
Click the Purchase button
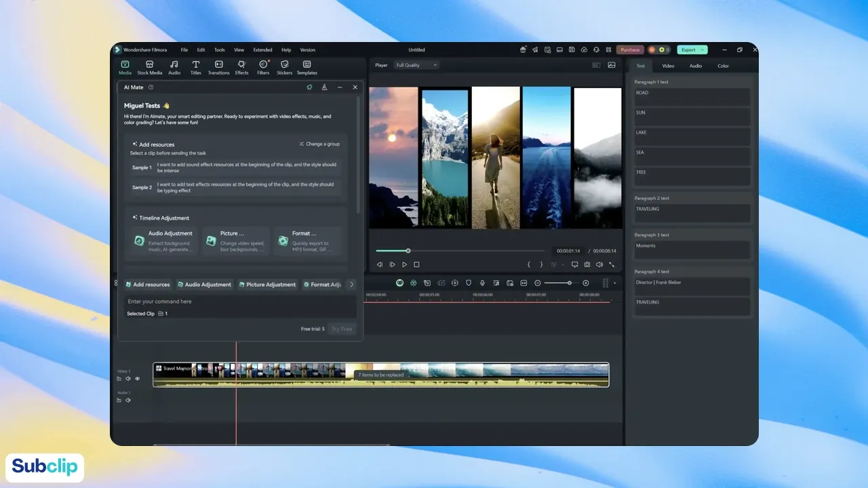tap(630, 49)
